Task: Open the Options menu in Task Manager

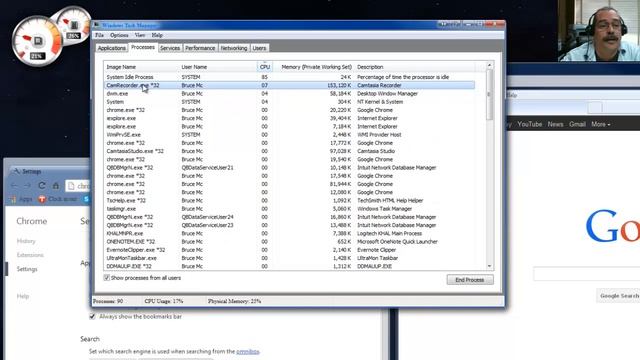Action: 119,35
